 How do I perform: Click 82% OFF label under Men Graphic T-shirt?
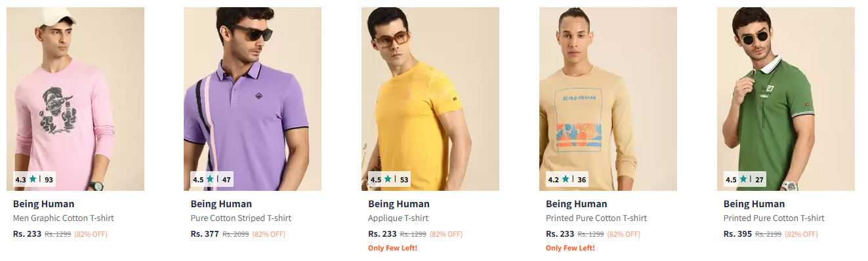point(91,234)
